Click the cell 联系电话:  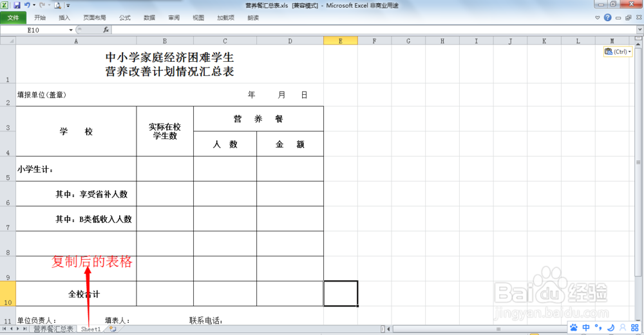(x=206, y=321)
